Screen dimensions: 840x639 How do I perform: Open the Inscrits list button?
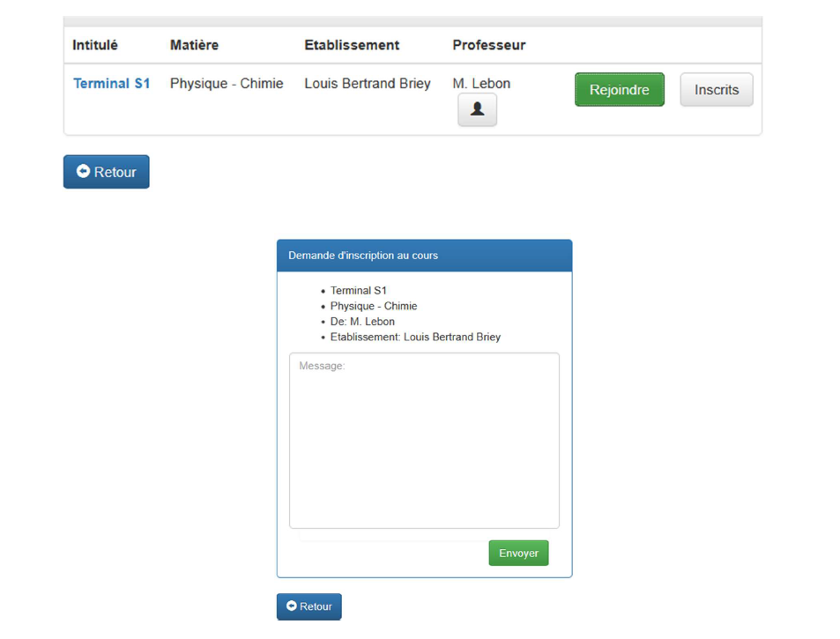click(716, 90)
